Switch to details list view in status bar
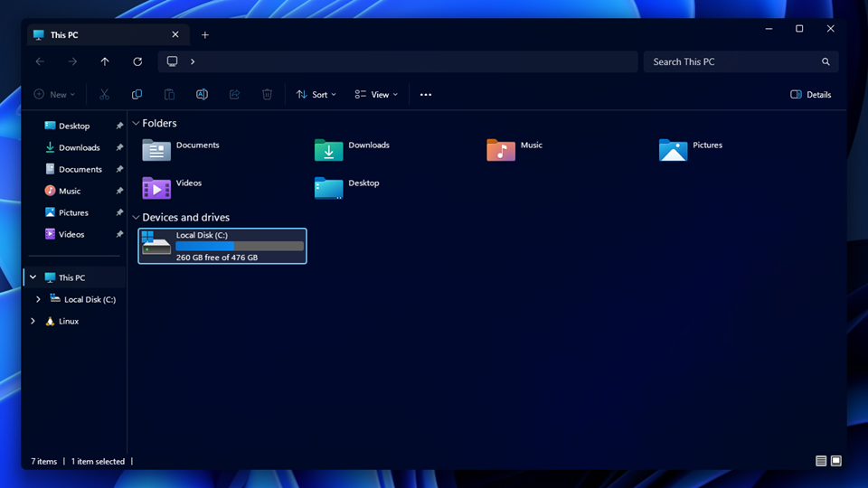The image size is (868, 488). click(821, 461)
